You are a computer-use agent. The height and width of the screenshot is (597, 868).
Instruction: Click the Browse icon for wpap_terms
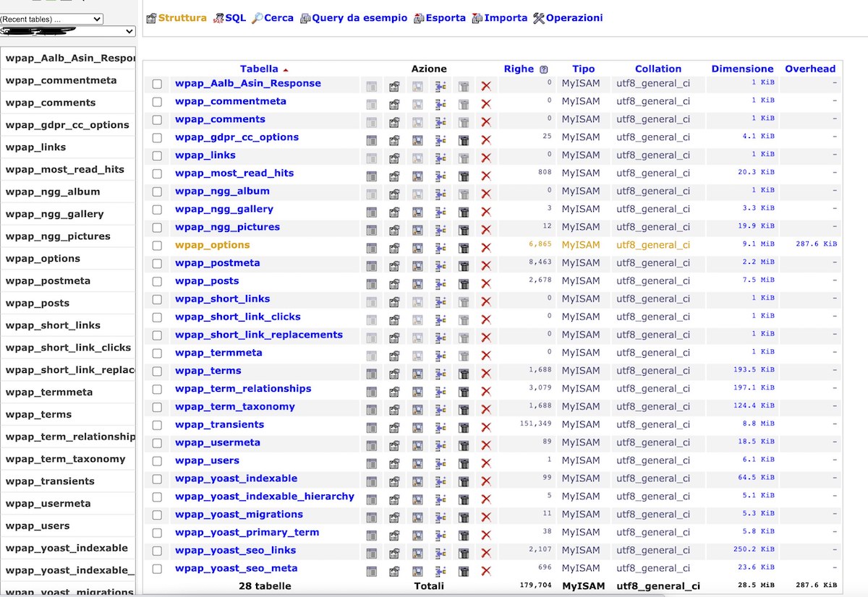pos(371,374)
